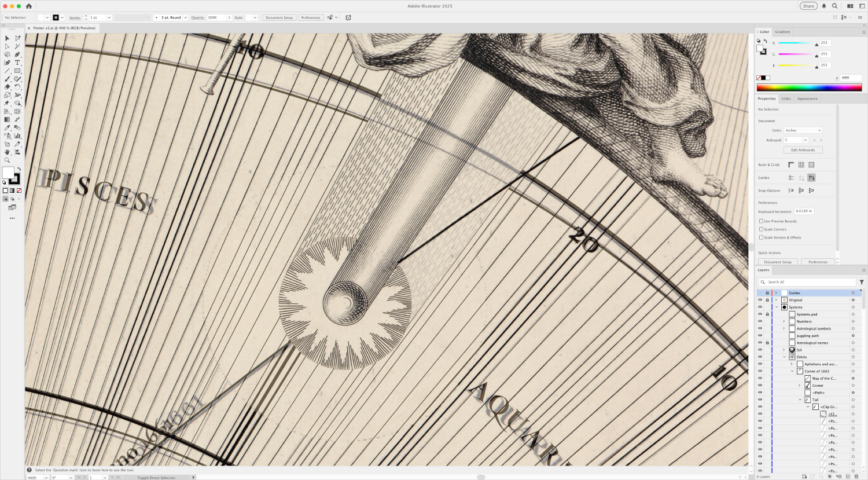Switch to the Gradient tab
This screenshot has width=868, height=480.
coord(782,32)
